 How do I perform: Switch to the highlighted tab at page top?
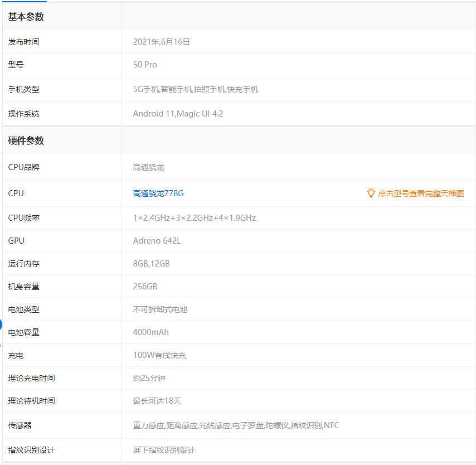[24, 3]
